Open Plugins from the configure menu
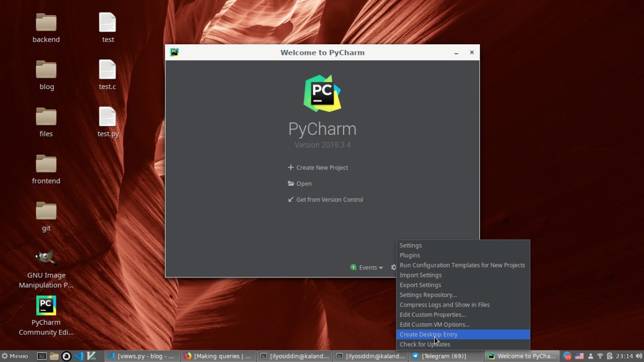The height and width of the screenshot is (362, 644). pos(463,255)
